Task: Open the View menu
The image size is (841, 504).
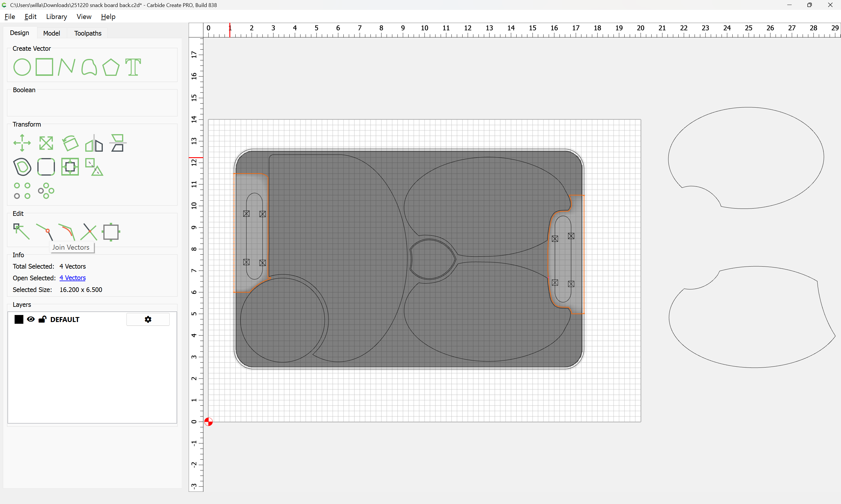Action: [x=84, y=17]
